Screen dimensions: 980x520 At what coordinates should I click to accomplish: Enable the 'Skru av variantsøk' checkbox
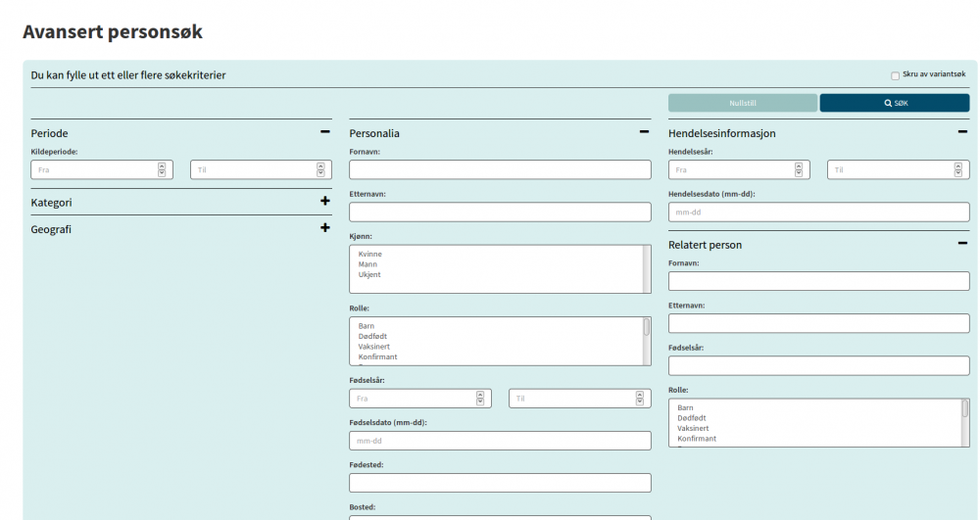[x=895, y=75]
